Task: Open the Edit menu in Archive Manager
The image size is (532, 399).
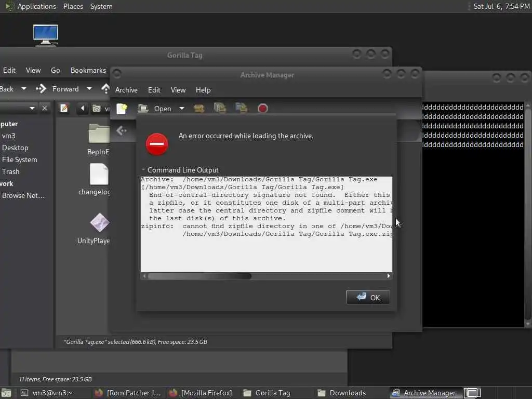Action: pos(154,90)
